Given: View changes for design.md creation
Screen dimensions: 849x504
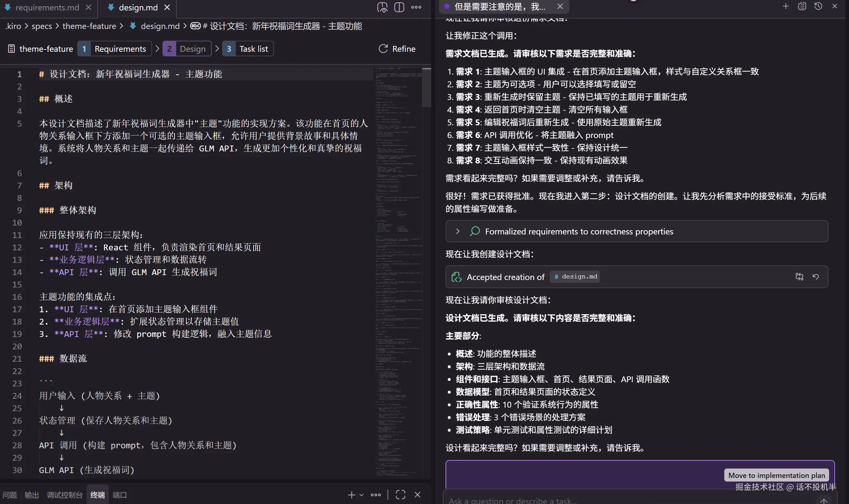Looking at the screenshot, I should pyautogui.click(x=799, y=277).
